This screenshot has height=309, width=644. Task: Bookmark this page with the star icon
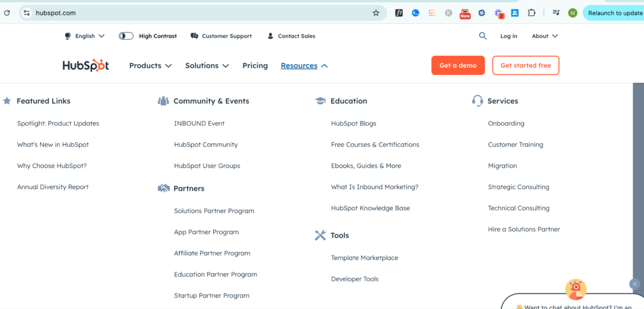click(376, 13)
